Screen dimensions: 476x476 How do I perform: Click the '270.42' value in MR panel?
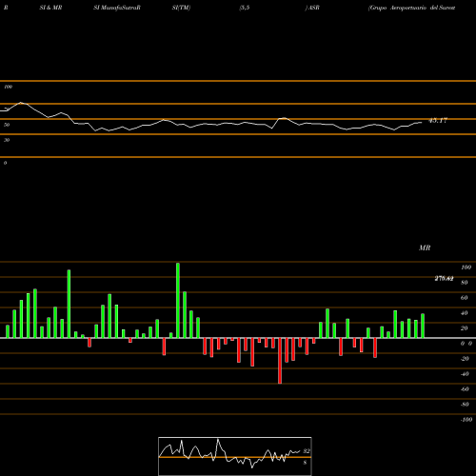coord(444,279)
